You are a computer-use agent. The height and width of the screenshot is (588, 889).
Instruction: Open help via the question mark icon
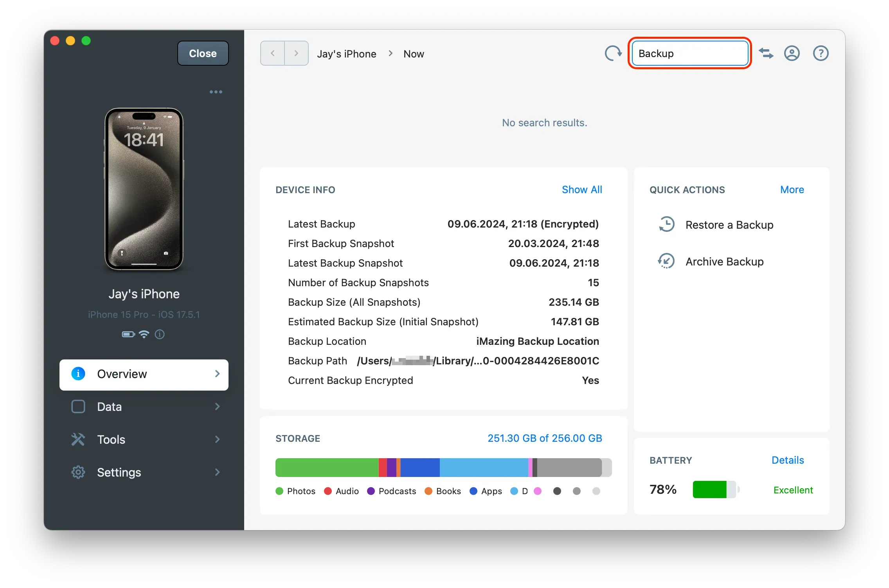tap(821, 53)
